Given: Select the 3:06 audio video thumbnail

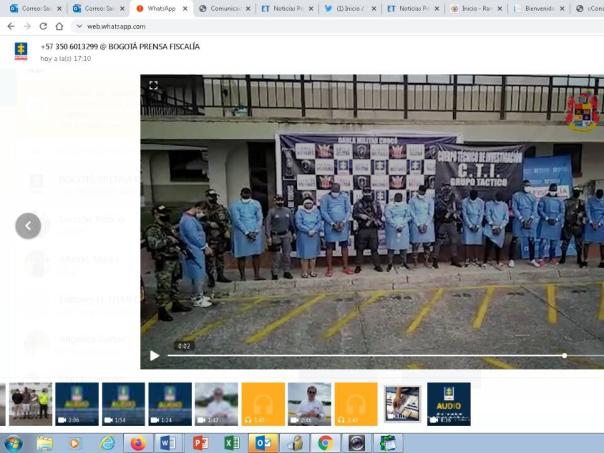Looking at the screenshot, I should coord(77,404).
